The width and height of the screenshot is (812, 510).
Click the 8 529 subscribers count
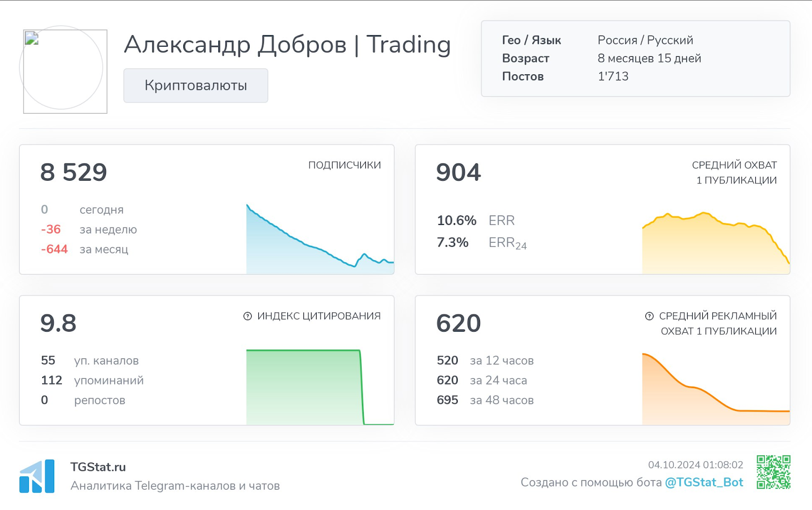coord(74,172)
